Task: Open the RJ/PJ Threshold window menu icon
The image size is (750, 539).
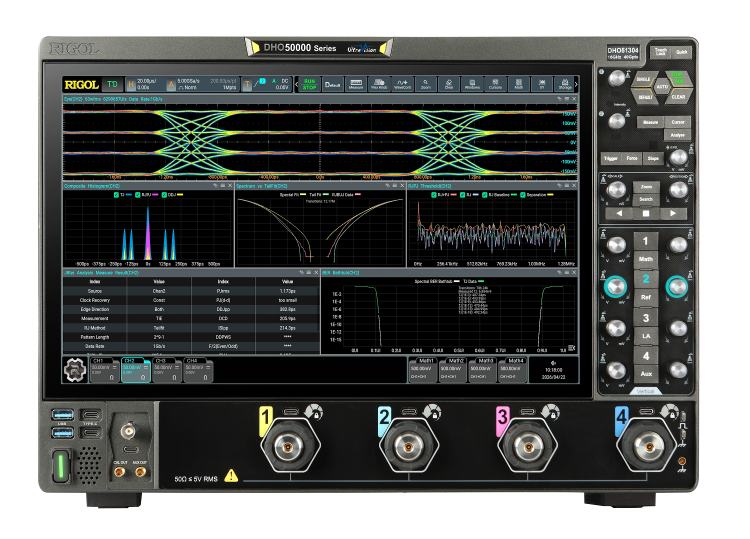Action: [567, 186]
